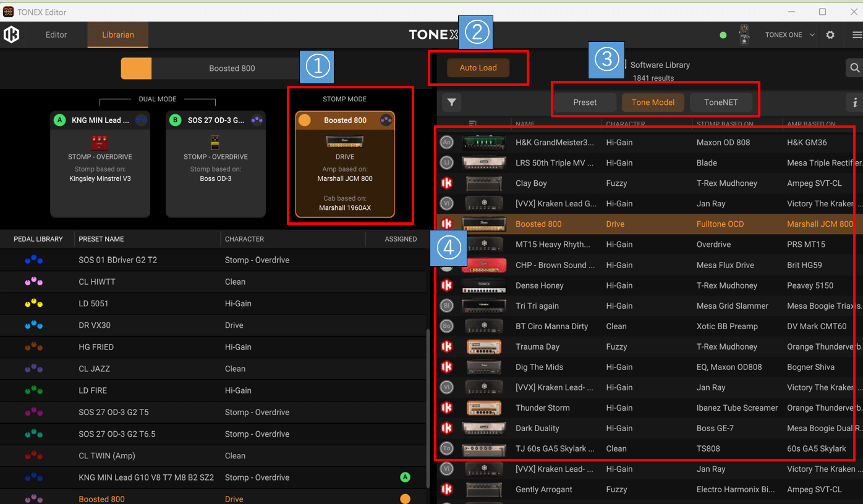Click the yellow knobs icon for LD 5051
863x504 pixels.
click(x=33, y=303)
